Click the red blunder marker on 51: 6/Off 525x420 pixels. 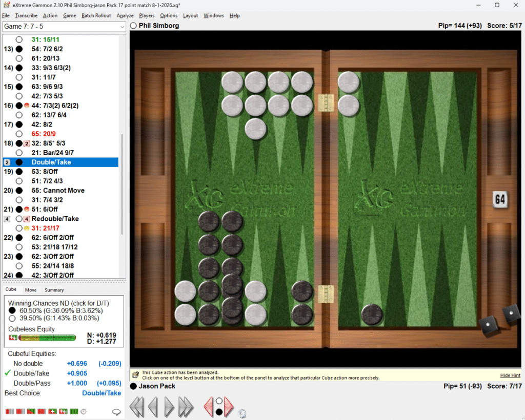pyautogui.click(x=27, y=209)
